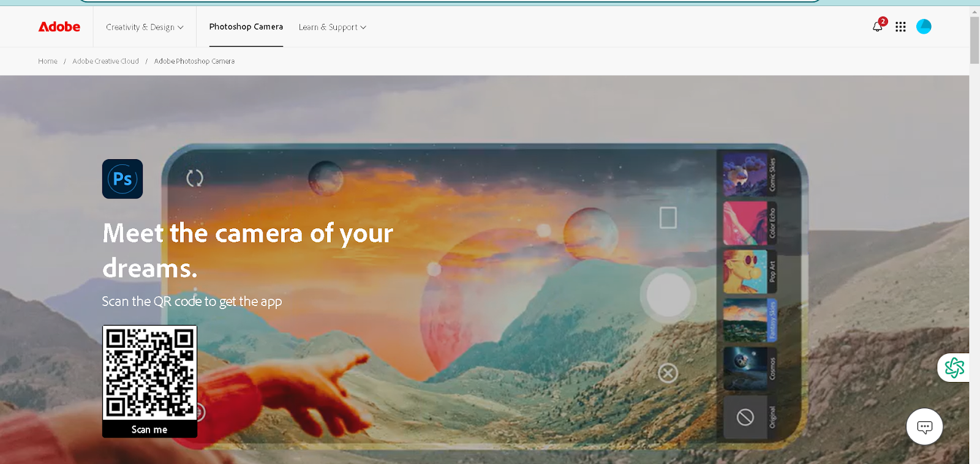Select the Fantasy Skies lens thumbnail
Image resolution: width=980 pixels, height=464 pixels.
(745, 320)
